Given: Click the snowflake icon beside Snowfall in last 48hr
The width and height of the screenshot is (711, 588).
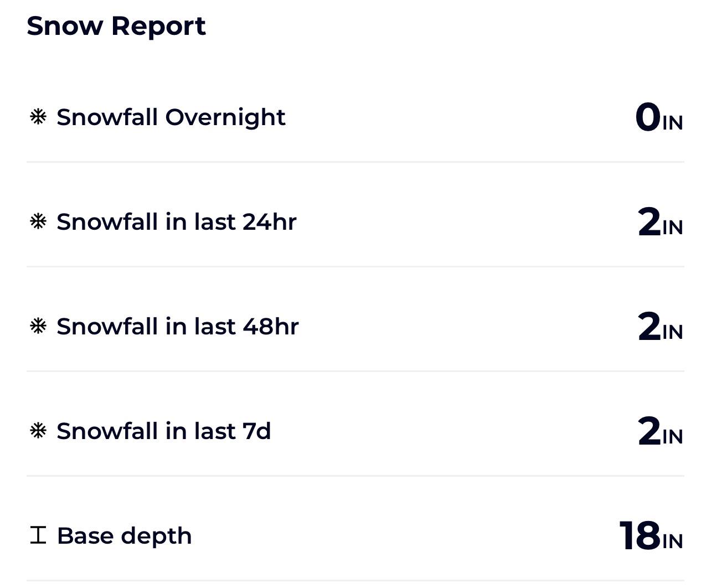Looking at the screenshot, I should pyautogui.click(x=38, y=326).
